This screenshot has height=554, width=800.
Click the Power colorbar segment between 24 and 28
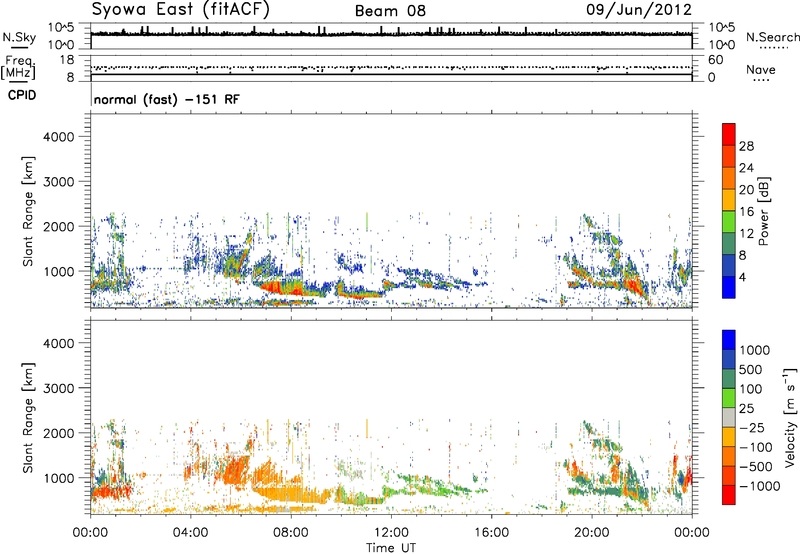[x=729, y=156]
